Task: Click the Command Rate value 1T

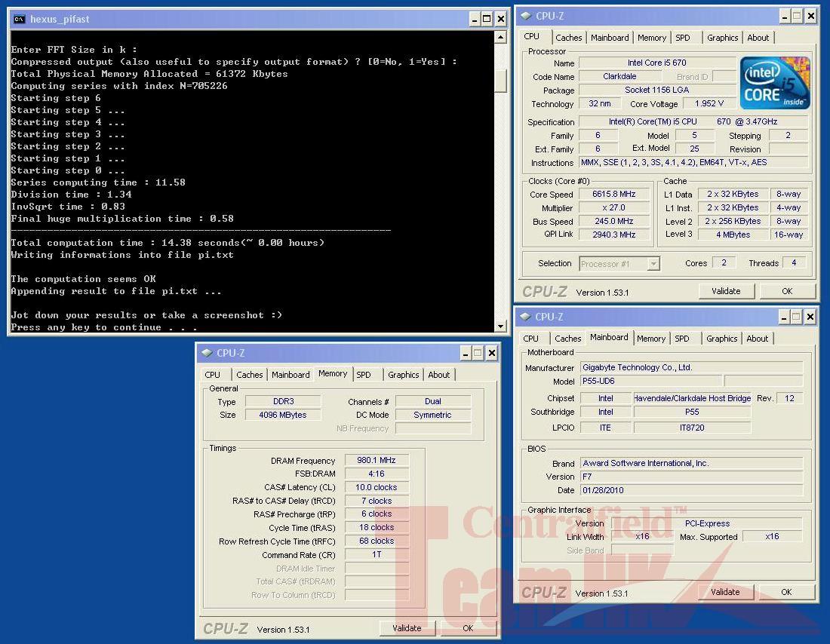Action: coord(377,554)
